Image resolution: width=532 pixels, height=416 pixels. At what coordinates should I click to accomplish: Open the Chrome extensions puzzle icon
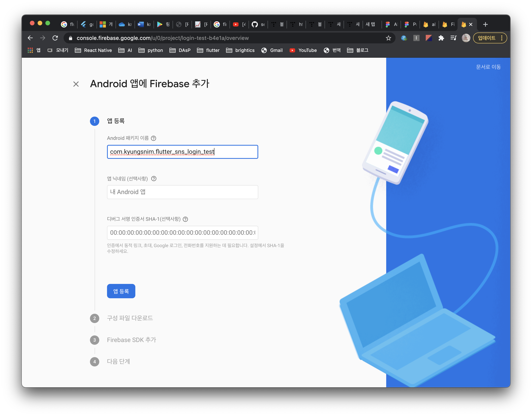pyautogui.click(x=441, y=38)
